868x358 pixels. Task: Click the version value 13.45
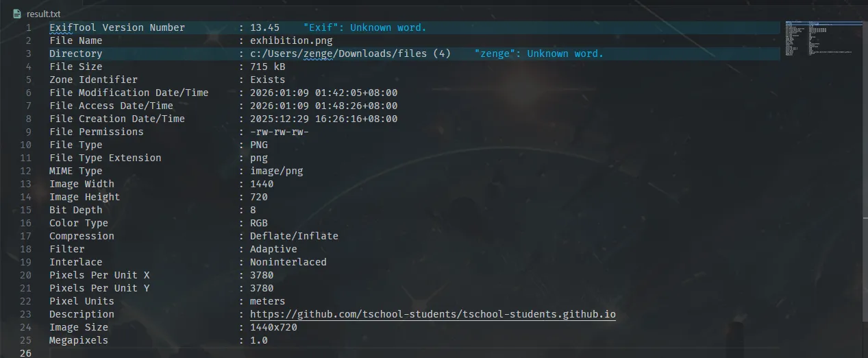(264, 27)
